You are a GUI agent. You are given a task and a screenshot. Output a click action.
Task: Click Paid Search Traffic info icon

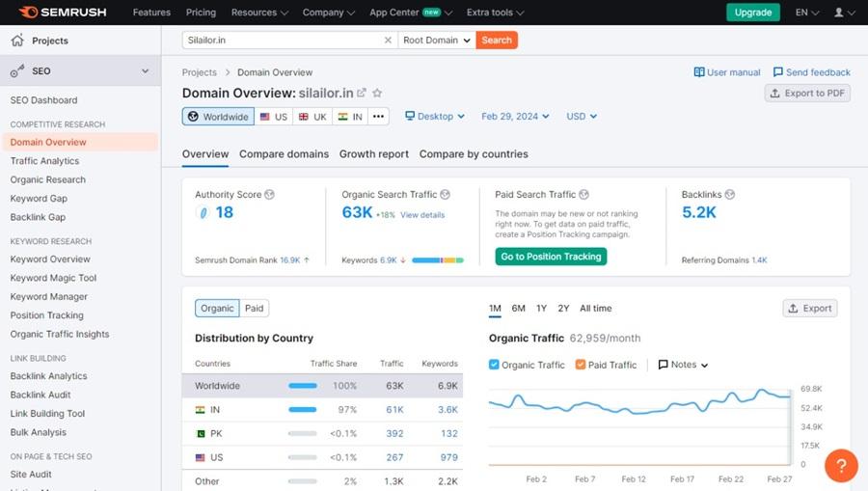point(584,194)
